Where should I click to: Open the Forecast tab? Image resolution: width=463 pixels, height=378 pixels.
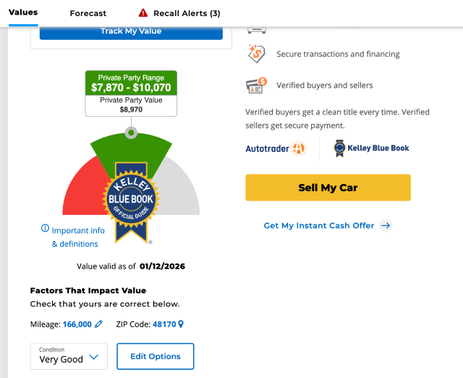(88, 13)
